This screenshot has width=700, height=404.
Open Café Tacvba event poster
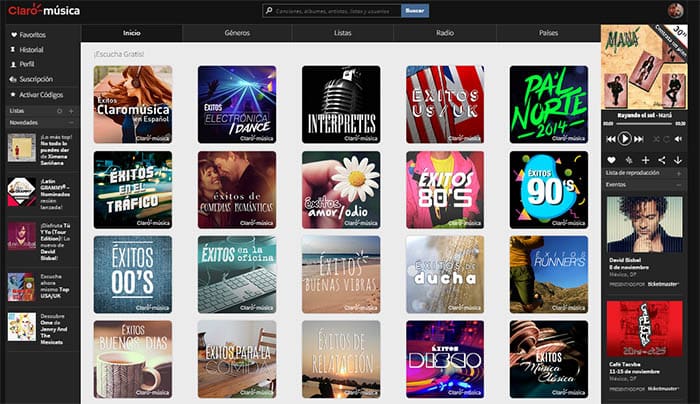[x=644, y=329]
